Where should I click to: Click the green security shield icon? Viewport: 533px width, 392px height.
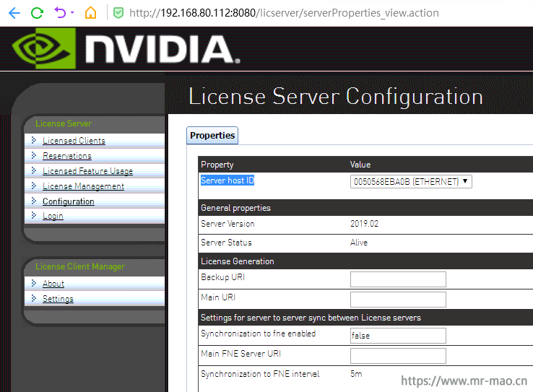tap(118, 13)
